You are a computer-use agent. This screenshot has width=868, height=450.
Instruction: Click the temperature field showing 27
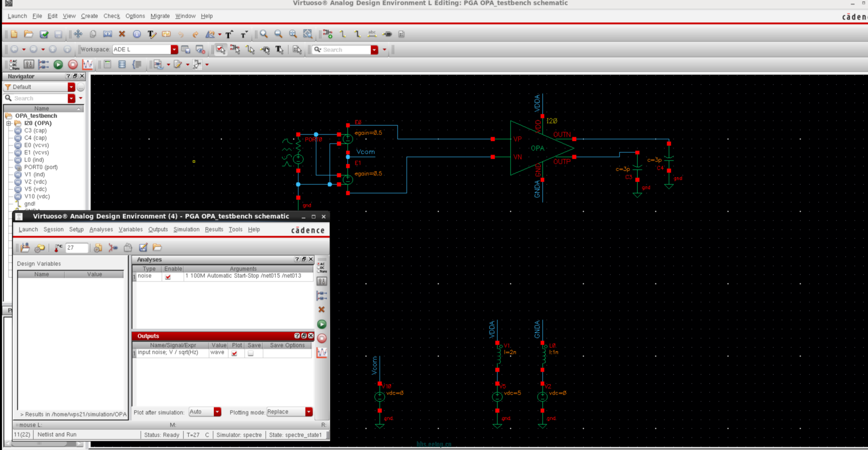77,248
